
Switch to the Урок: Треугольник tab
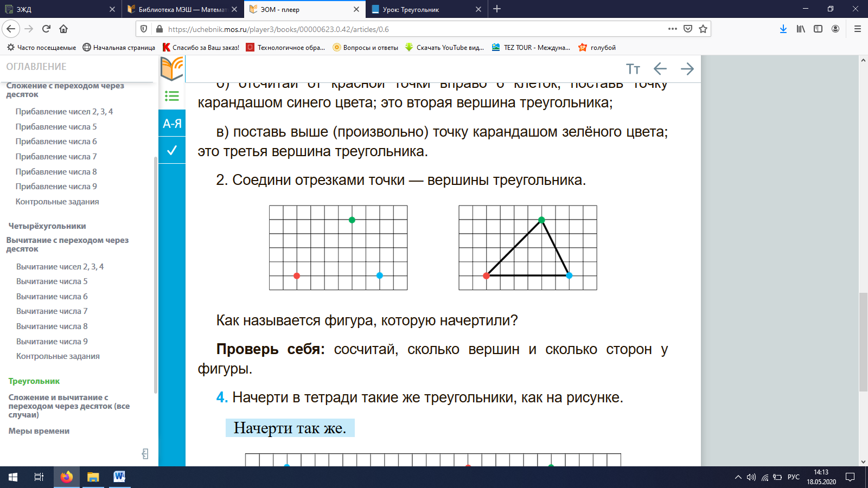[x=426, y=9]
